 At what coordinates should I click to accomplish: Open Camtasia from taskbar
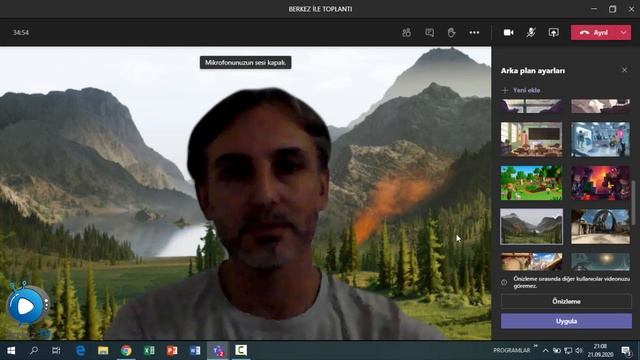pyautogui.click(x=241, y=351)
